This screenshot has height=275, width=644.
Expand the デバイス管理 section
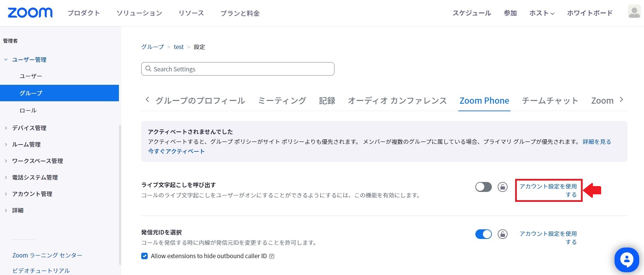6,128
